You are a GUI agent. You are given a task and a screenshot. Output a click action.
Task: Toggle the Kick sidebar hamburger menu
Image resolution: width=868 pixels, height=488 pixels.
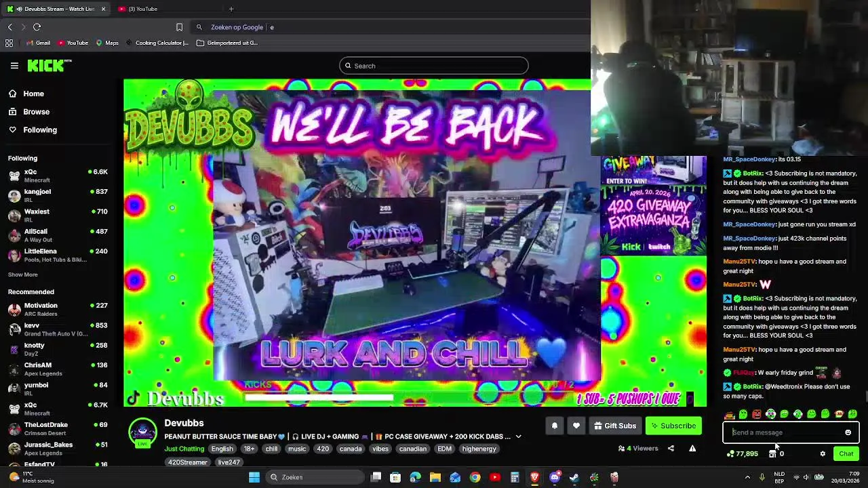pyautogui.click(x=14, y=65)
